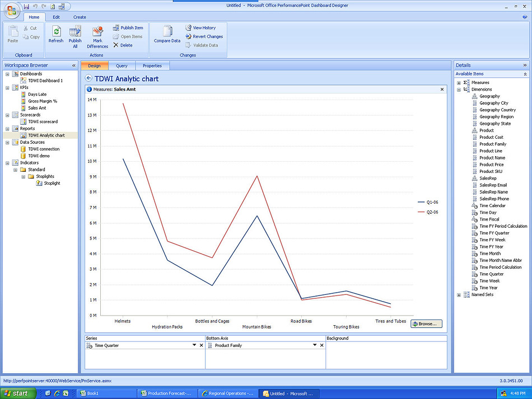Select TDWI connection data source
Screen dimensions: 532x399
tap(44, 149)
